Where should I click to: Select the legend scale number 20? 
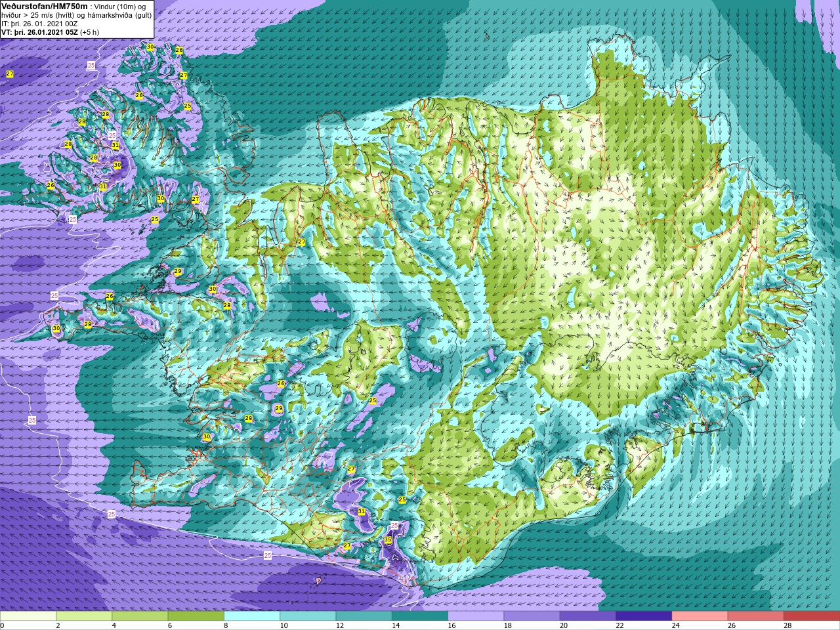(x=564, y=625)
